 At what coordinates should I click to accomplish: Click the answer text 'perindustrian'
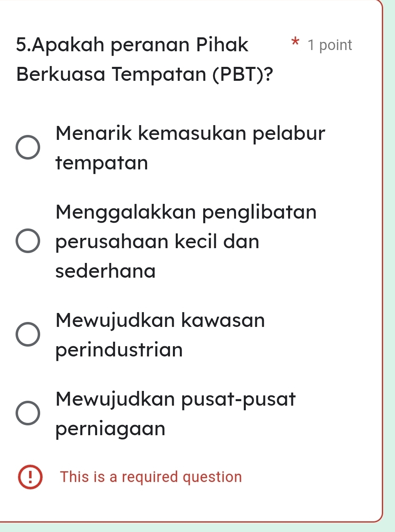click(x=119, y=350)
